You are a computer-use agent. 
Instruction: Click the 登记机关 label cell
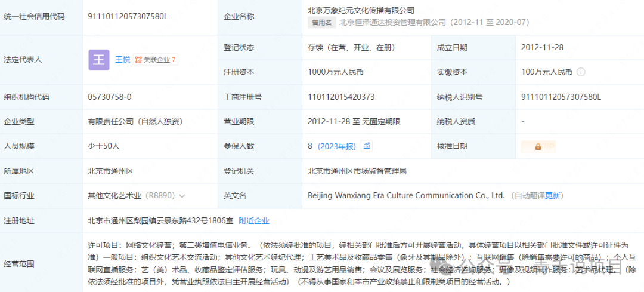pos(259,171)
